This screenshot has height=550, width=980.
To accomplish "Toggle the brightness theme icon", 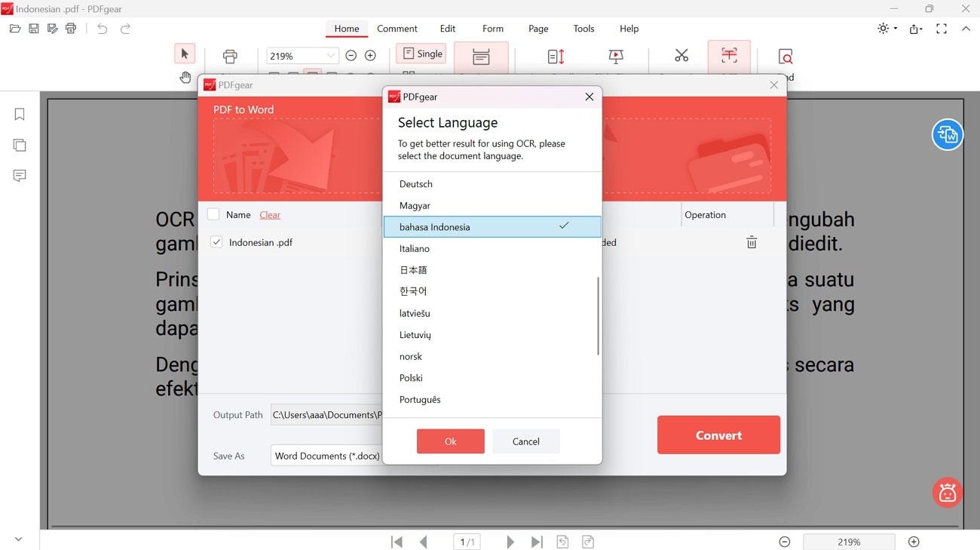I will (x=883, y=29).
